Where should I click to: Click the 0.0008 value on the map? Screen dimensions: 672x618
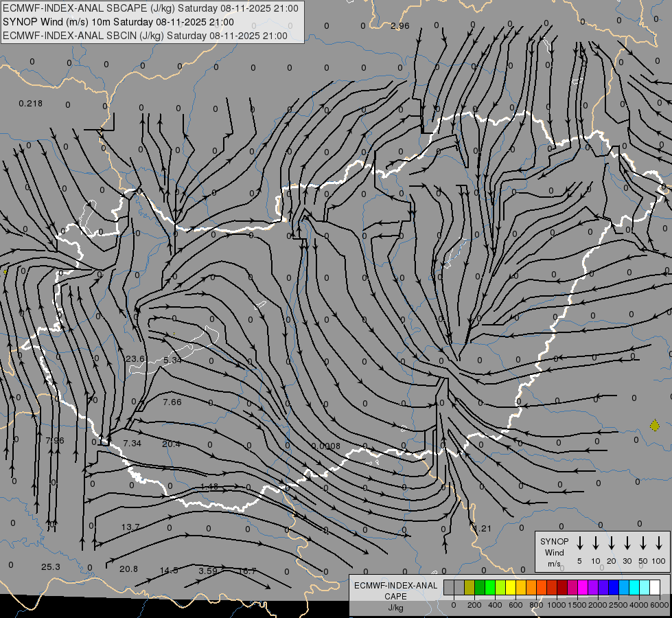(x=326, y=446)
